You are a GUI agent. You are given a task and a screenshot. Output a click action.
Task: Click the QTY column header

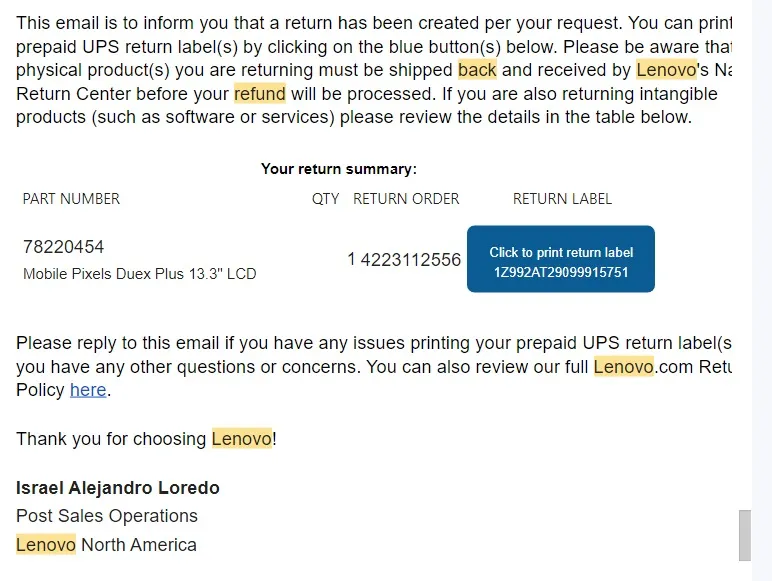click(x=325, y=199)
